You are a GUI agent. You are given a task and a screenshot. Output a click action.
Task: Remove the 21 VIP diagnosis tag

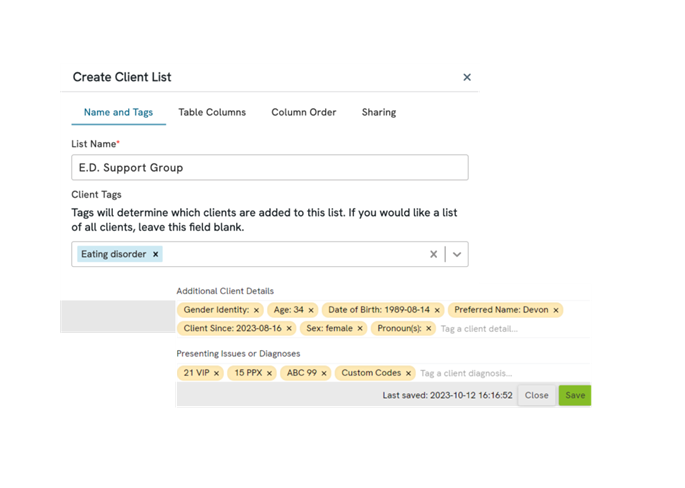[x=216, y=373]
